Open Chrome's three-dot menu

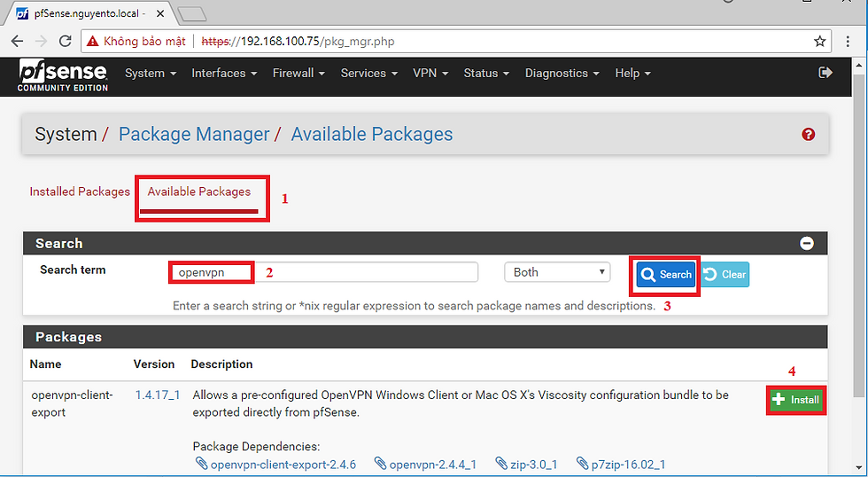tap(848, 41)
